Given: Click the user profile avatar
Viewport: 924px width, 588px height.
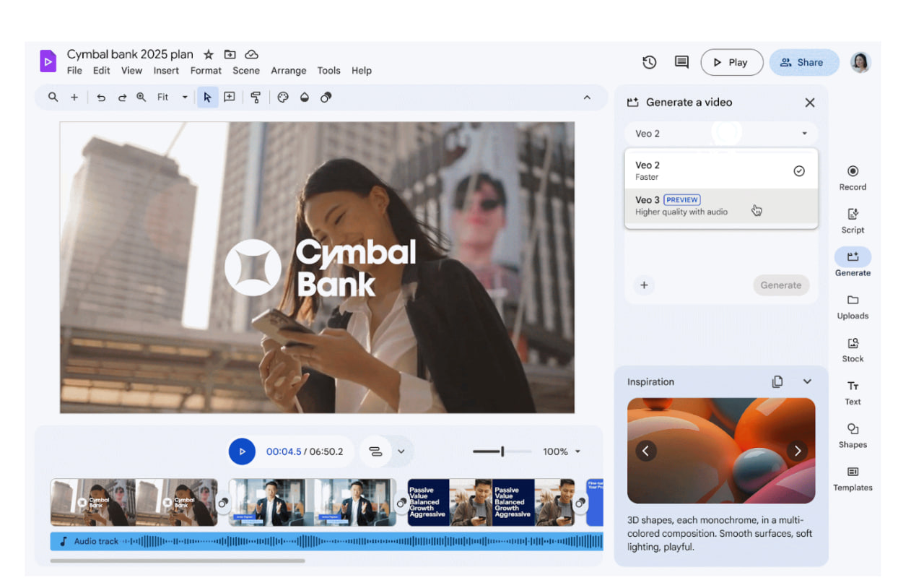Looking at the screenshot, I should coord(860,62).
